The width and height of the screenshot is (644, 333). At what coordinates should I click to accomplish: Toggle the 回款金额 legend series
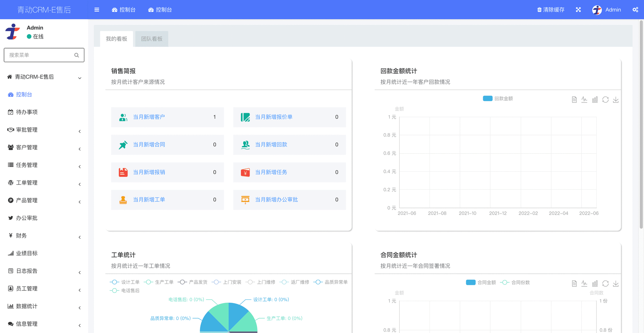pos(498,98)
